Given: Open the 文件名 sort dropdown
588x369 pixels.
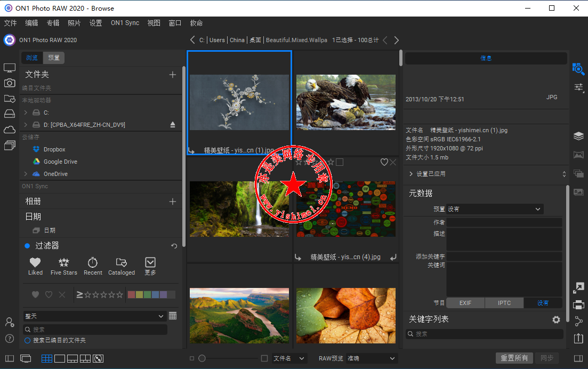Looking at the screenshot, I should tap(288, 358).
